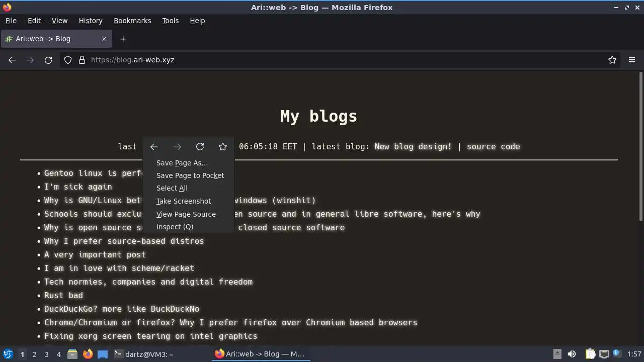Open the Edit menu
The image size is (644, 362).
coord(34,21)
